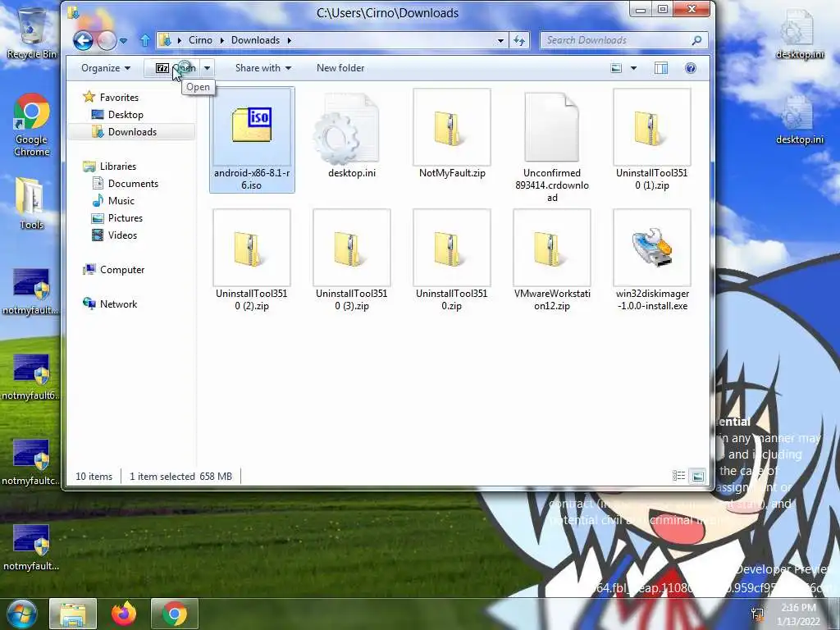Select UninstallTool3510 (2).zip
Screen dimensions: 840x630
pos(251,260)
